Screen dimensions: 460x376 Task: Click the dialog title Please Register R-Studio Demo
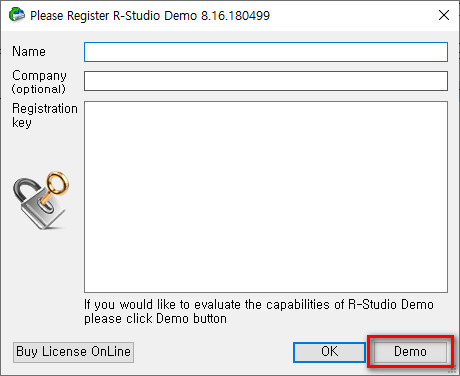pyautogui.click(x=114, y=16)
